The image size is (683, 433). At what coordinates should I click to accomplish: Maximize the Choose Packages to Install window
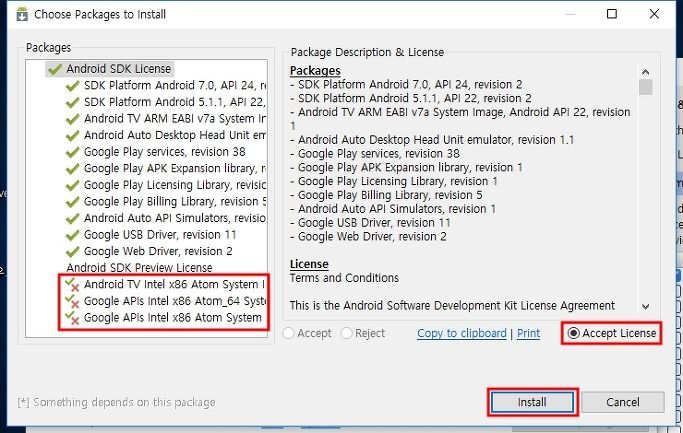pyautogui.click(x=612, y=14)
